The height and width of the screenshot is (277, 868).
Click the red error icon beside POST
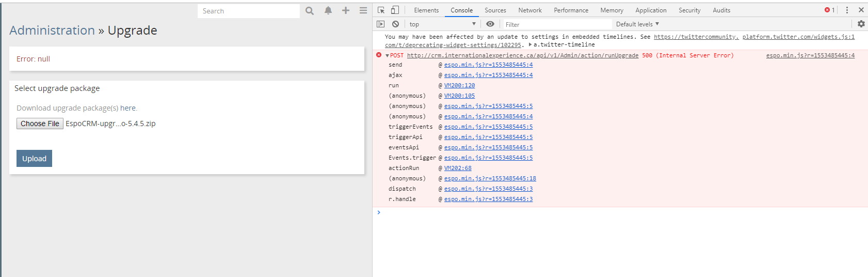point(379,55)
